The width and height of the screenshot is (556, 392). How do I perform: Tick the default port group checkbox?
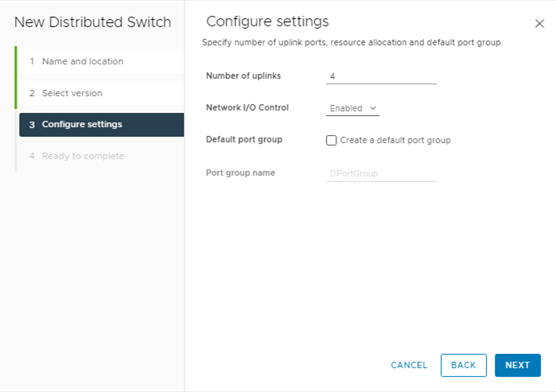[332, 140]
